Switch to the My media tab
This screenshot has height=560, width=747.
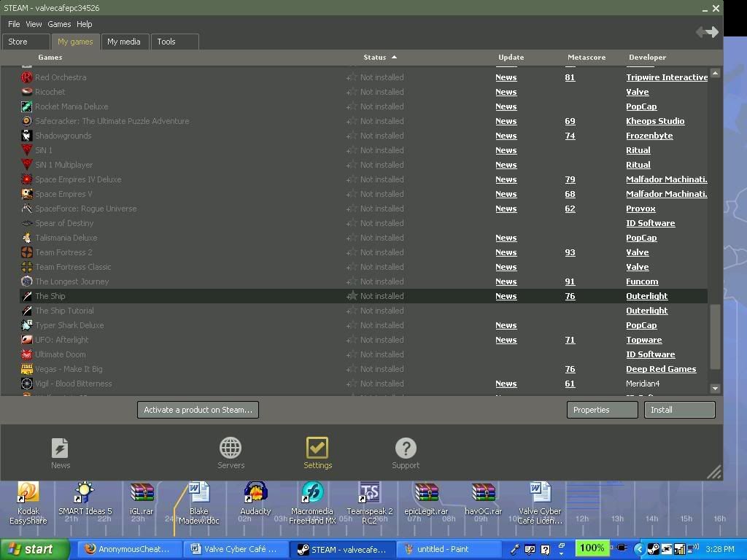[123, 42]
